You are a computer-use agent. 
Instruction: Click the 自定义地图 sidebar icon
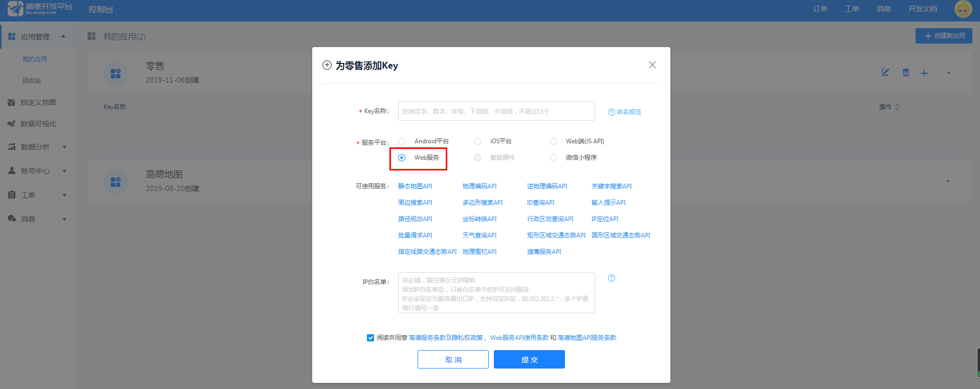click(12, 102)
